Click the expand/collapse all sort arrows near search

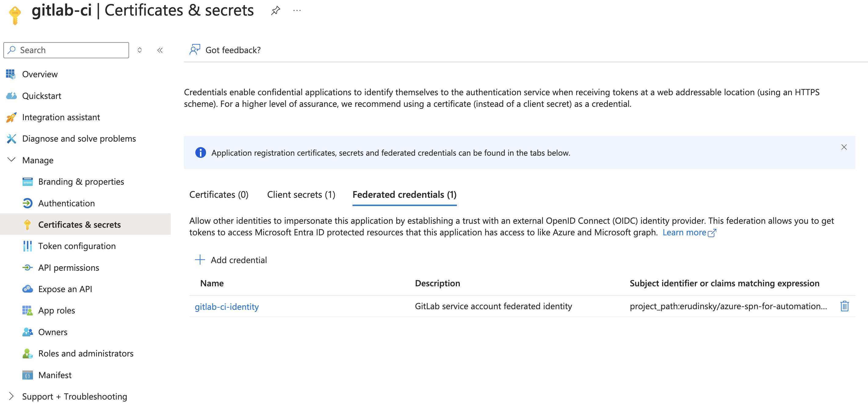point(139,50)
